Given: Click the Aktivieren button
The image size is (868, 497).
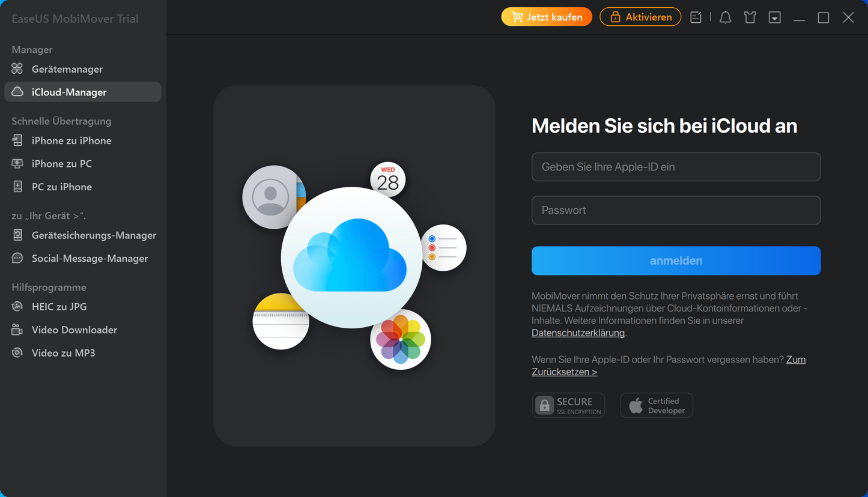Looking at the screenshot, I should point(640,17).
